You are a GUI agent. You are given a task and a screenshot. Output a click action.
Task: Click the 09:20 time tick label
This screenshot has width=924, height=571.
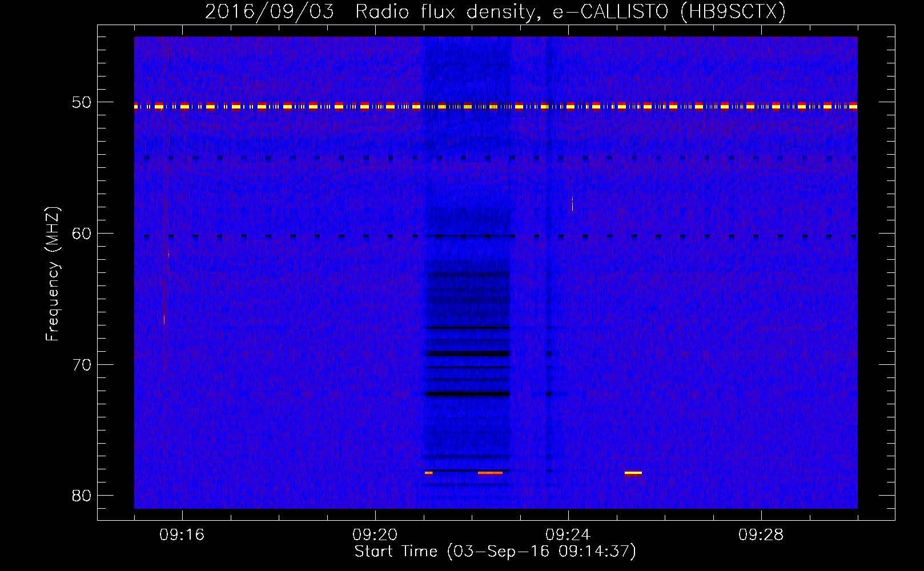pos(375,535)
